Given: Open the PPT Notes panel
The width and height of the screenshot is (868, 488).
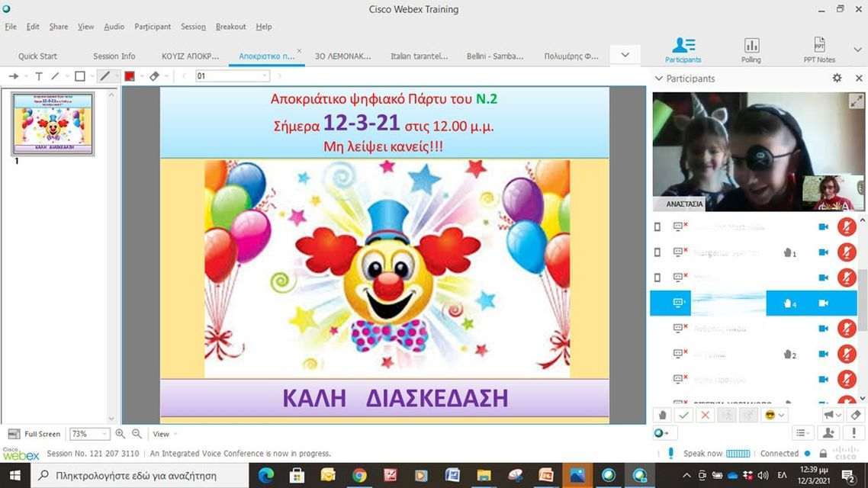Looking at the screenshot, I should coord(819,50).
